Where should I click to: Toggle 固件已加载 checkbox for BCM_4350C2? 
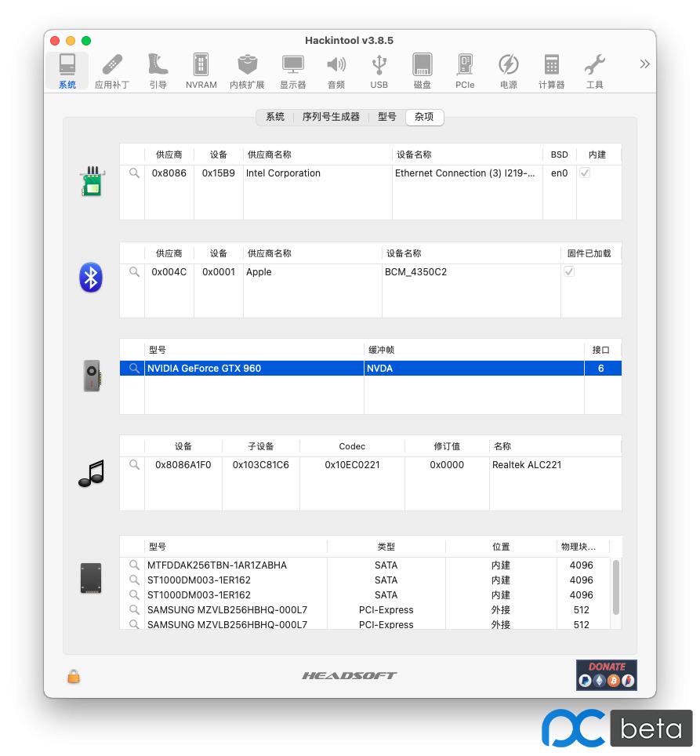coord(569,271)
